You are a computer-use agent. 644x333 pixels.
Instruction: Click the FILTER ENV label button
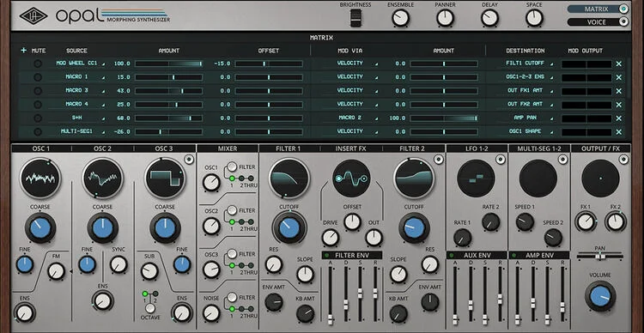coord(351,255)
